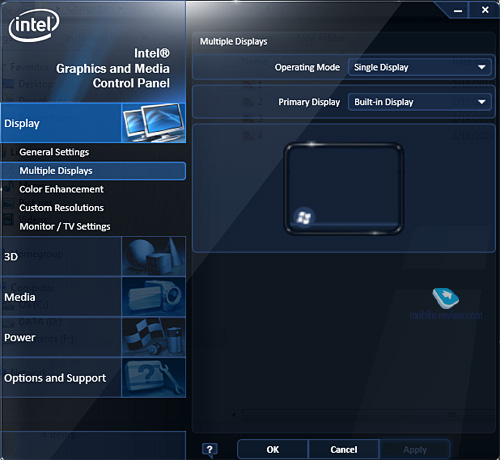Open Monitor / TV Settings
The width and height of the screenshot is (500, 460).
65,227
